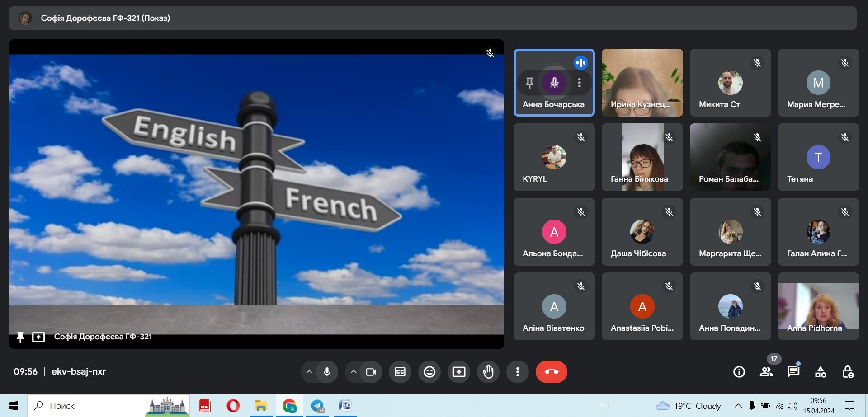Click the leave call red button
The width and height of the screenshot is (868, 417).
(551, 372)
